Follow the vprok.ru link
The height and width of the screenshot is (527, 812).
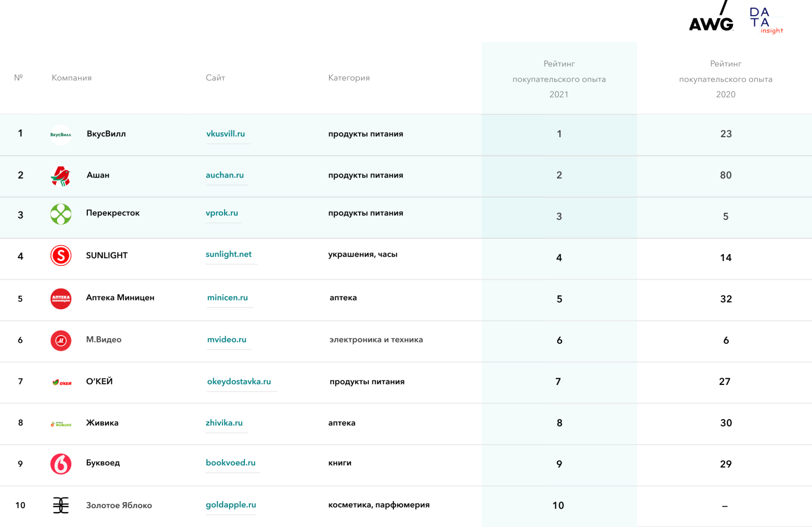222,213
